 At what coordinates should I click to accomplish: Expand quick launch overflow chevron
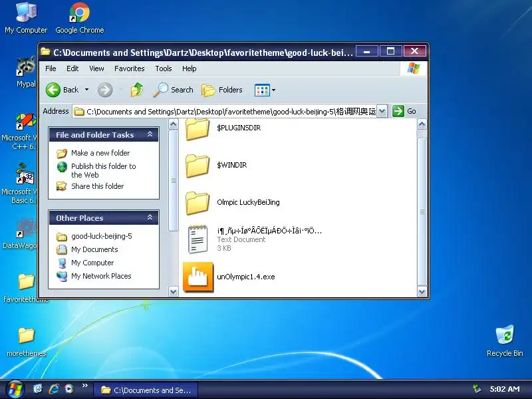85,386
